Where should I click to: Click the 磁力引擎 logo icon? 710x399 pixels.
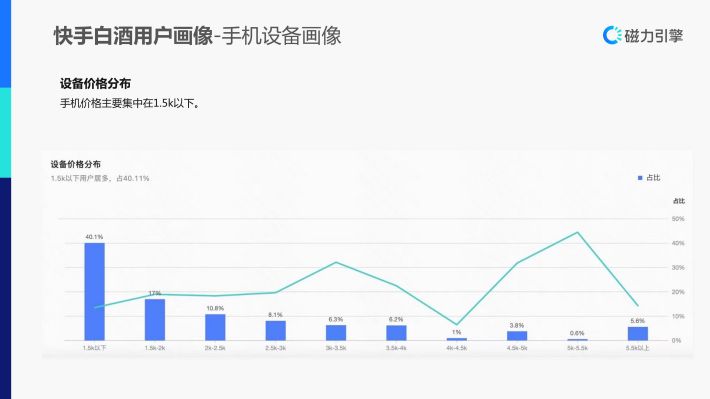point(612,35)
